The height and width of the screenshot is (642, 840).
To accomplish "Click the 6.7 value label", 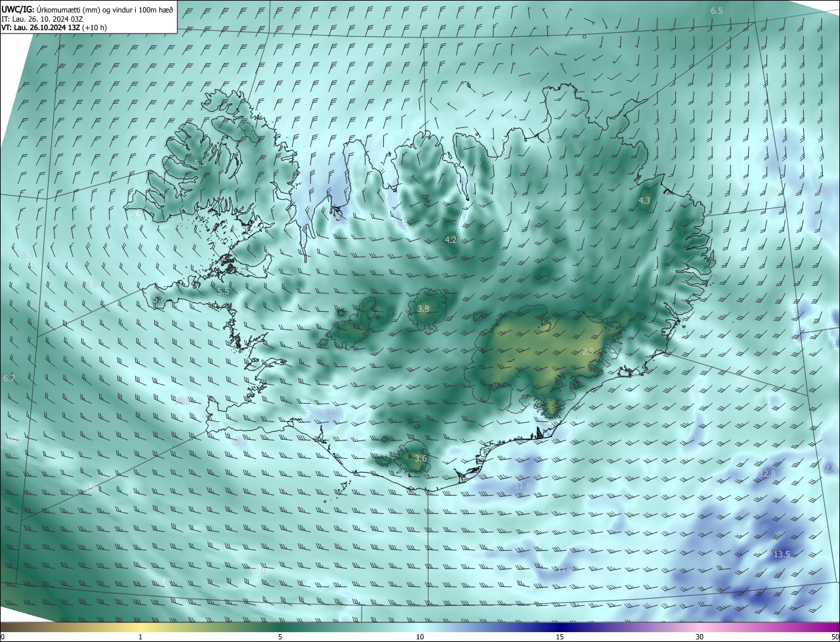I will pos(9,379).
